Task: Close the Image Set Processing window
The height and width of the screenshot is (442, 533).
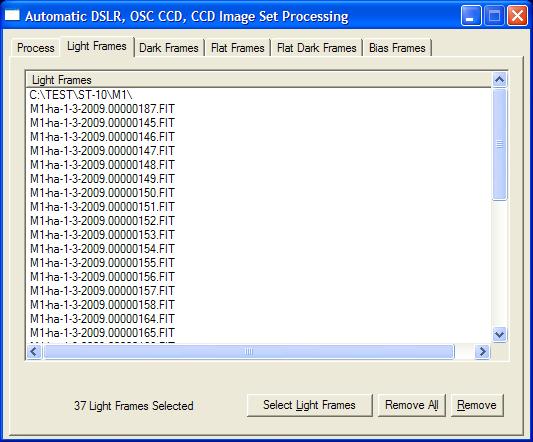Action: tap(517, 16)
